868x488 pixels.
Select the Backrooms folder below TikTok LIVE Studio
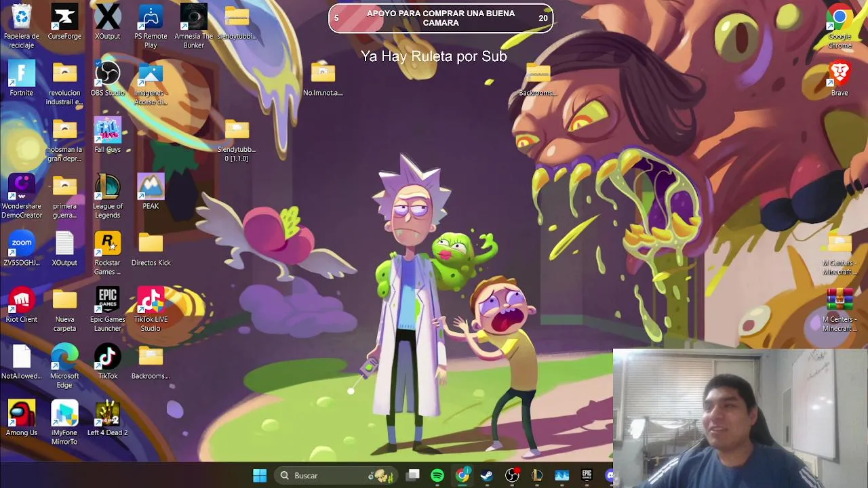click(151, 362)
